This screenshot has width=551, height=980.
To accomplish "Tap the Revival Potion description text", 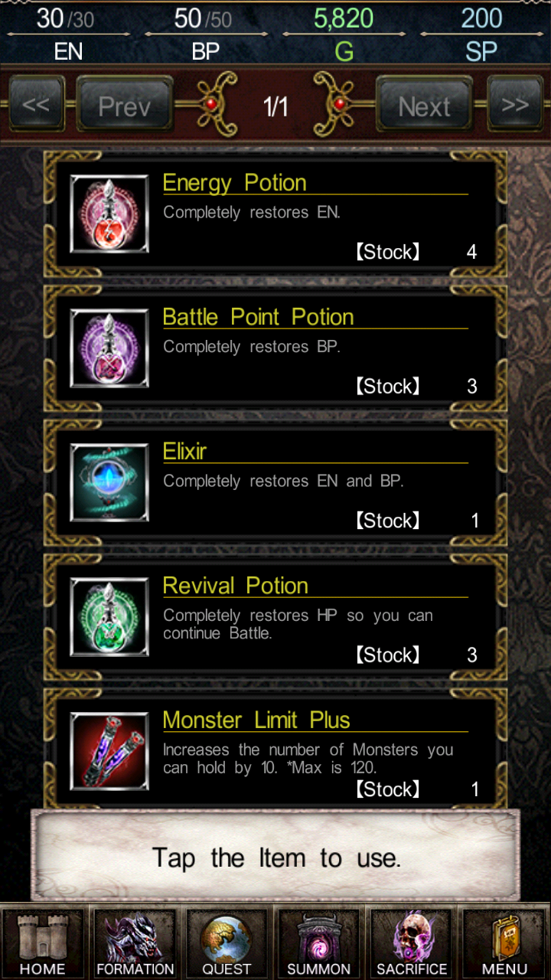I will 298,624.
